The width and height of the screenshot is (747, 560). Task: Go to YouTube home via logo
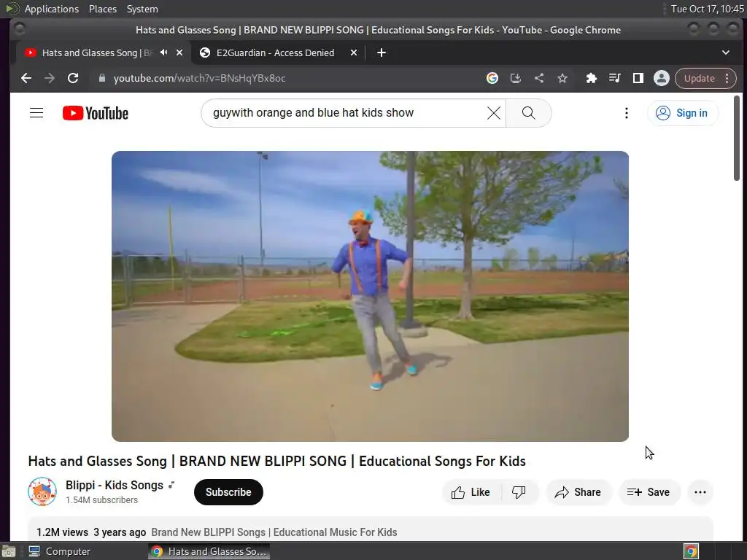pos(96,113)
